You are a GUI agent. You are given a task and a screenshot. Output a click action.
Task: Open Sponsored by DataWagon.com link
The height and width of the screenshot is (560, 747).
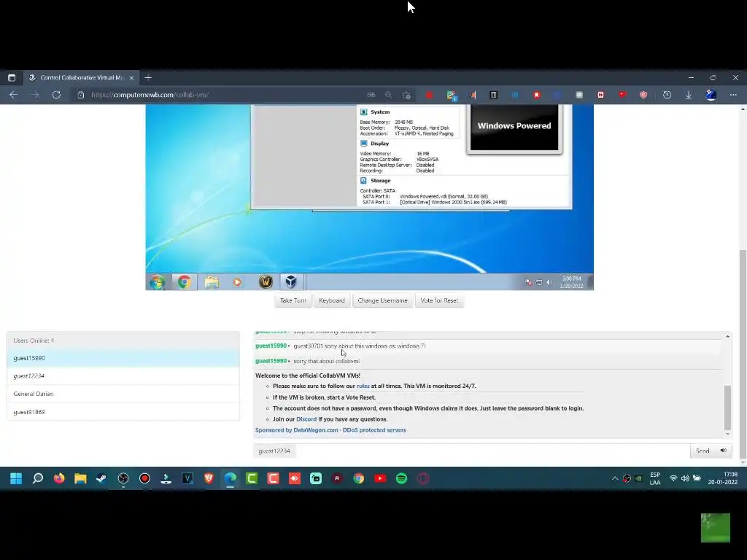click(x=330, y=430)
